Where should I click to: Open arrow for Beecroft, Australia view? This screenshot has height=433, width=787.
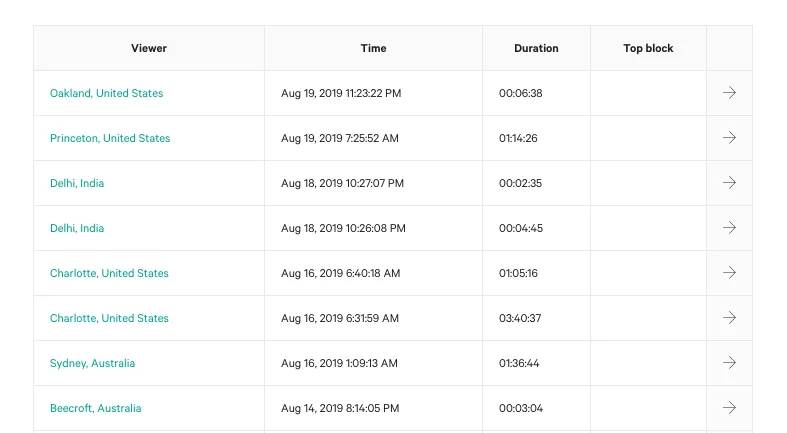729,408
